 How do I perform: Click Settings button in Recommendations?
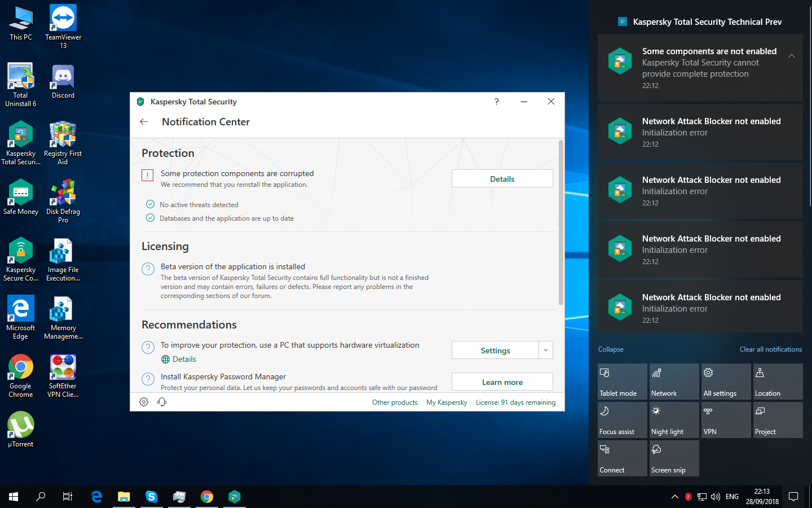495,350
